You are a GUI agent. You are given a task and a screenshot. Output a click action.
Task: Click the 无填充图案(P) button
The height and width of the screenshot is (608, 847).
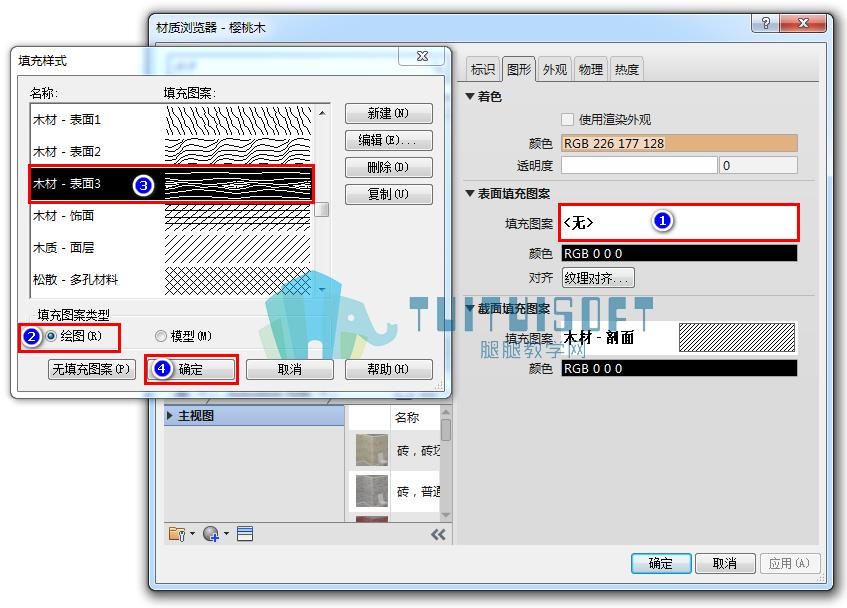click(91, 369)
